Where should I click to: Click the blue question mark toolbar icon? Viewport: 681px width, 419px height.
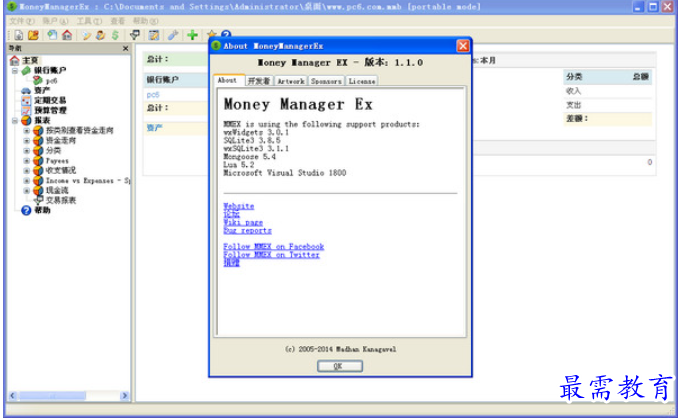[x=226, y=34]
